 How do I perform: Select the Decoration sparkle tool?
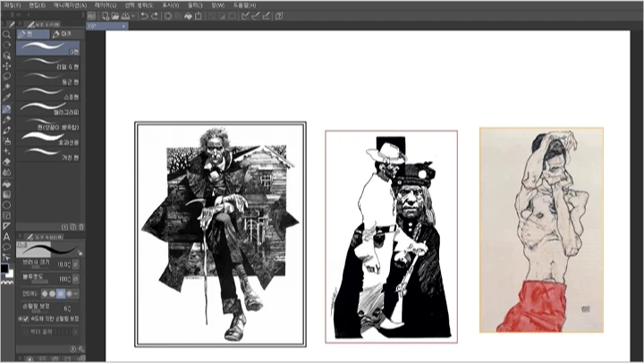pyautogui.click(x=6, y=151)
